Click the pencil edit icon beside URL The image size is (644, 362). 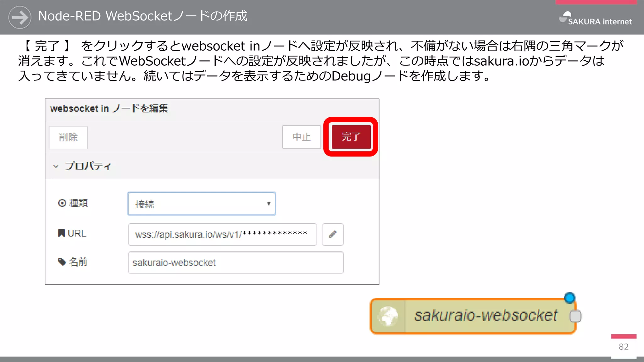click(x=333, y=234)
